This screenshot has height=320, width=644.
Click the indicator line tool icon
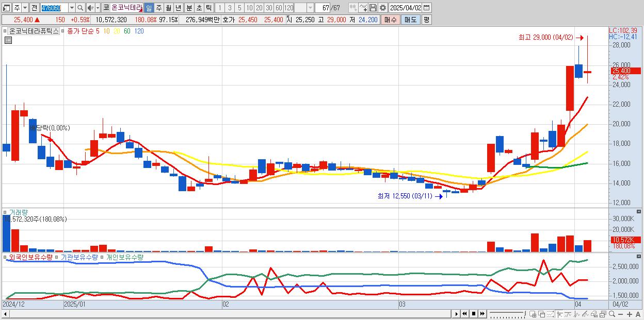pos(363,8)
